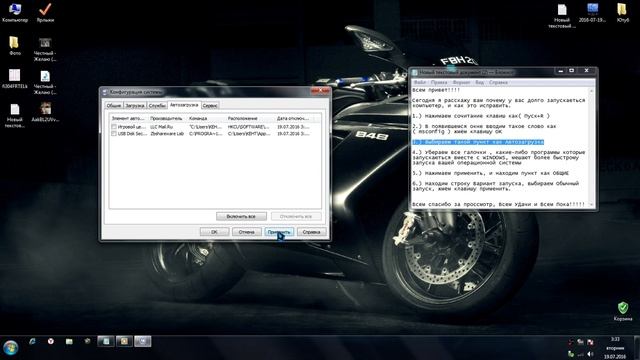Open the Правка menu in Notepad
Screen dimensions: 640x360
[x=439, y=82]
